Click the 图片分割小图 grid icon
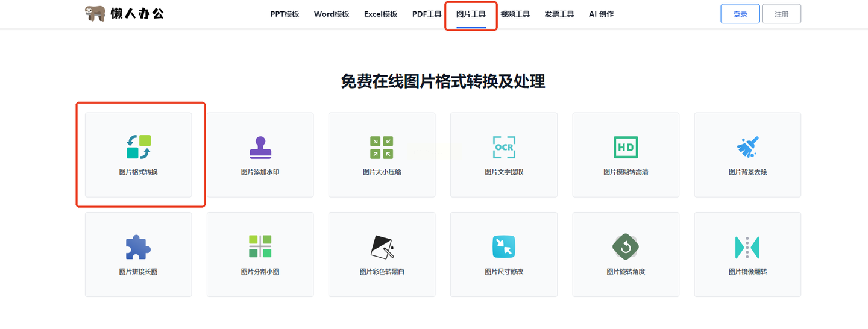The image size is (868, 329). click(x=260, y=247)
